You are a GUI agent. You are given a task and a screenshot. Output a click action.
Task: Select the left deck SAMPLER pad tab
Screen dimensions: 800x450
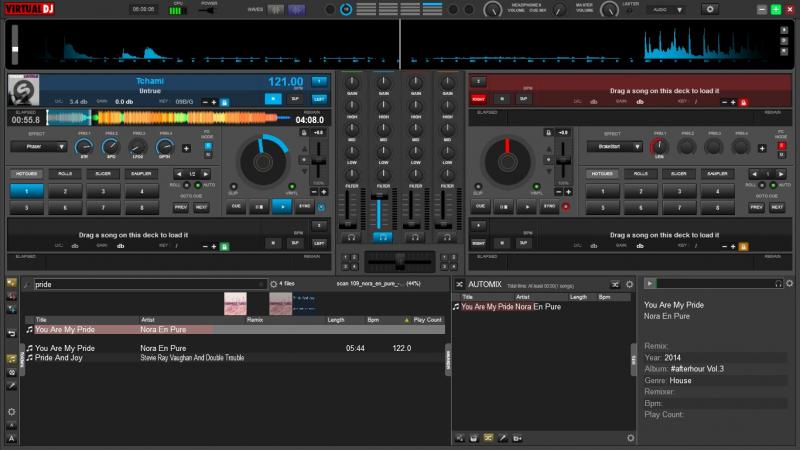[141, 174]
